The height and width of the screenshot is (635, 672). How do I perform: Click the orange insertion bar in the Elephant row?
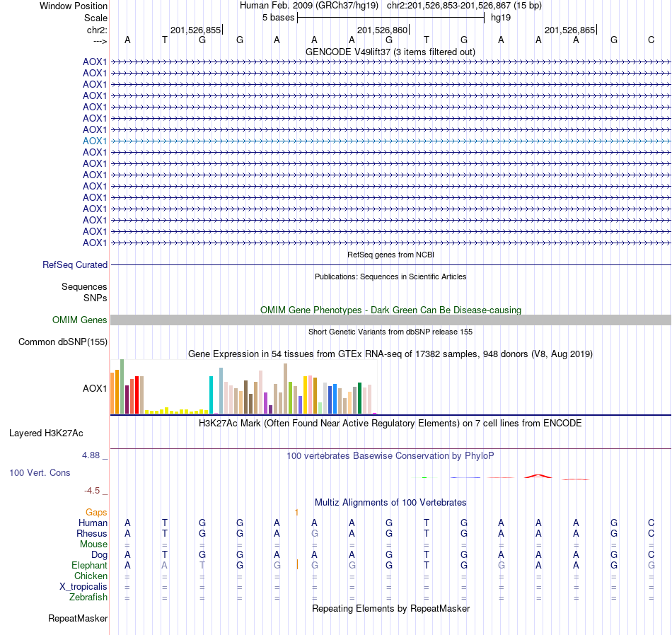pyautogui.click(x=297, y=564)
